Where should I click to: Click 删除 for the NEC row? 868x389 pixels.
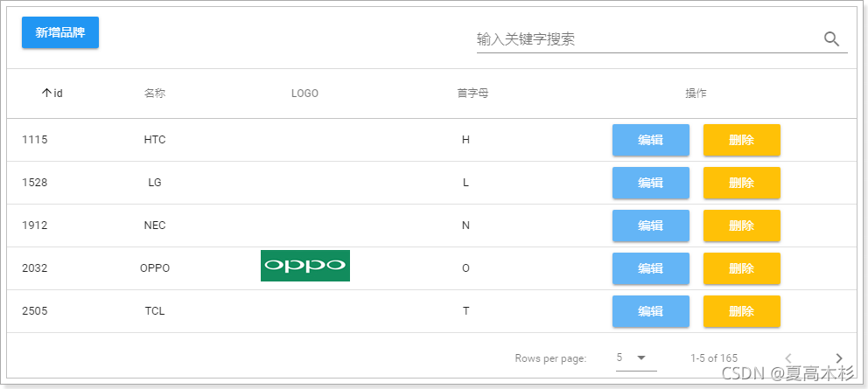(x=742, y=226)
